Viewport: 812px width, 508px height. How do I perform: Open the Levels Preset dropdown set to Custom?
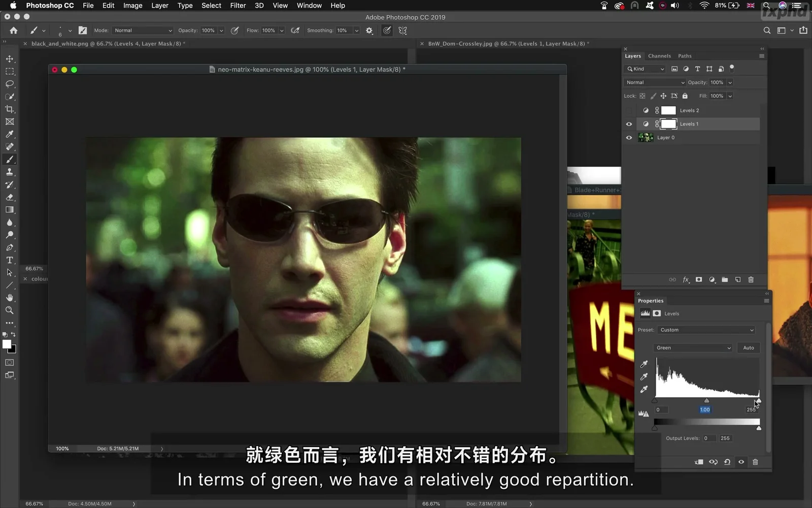706,330
